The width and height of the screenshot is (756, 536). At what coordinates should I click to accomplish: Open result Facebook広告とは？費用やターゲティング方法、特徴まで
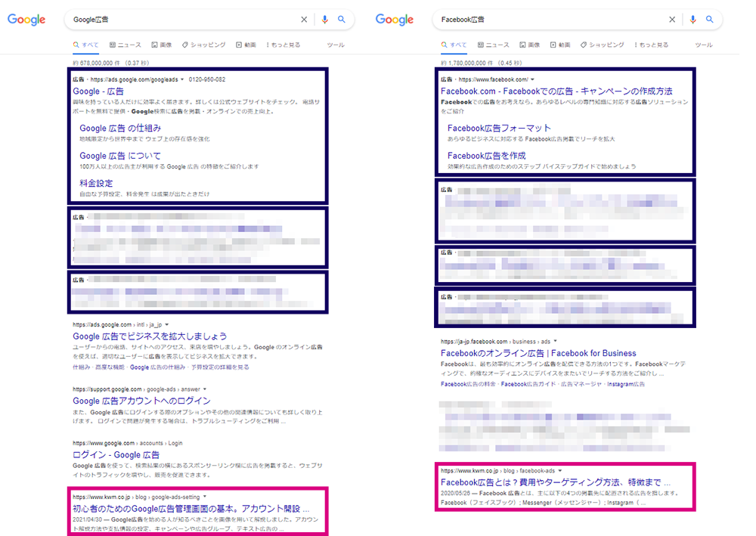point(556,482)
